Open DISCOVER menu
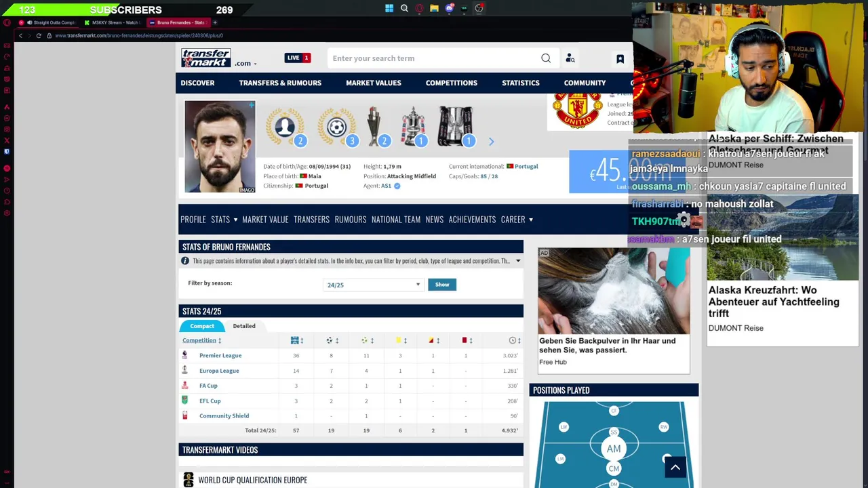The width and height of the screenshot is (868, 488). click(x=197, y=83)
